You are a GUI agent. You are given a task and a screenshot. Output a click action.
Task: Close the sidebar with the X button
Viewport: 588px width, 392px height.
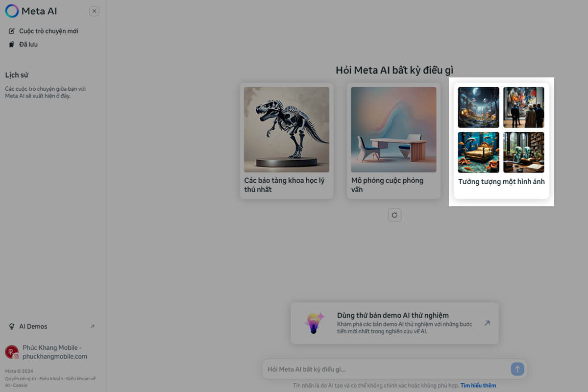[95, 11]
